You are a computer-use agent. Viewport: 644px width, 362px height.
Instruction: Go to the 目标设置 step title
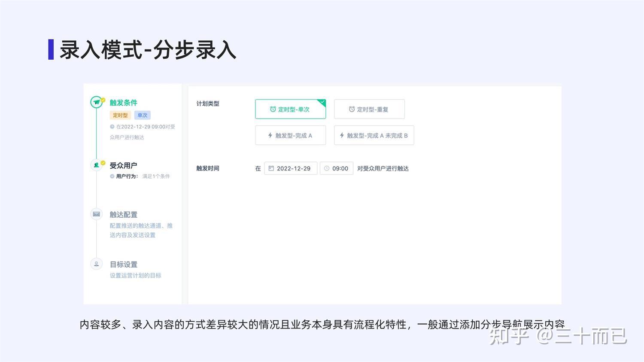pyautogui.click(x=123, y=264)
